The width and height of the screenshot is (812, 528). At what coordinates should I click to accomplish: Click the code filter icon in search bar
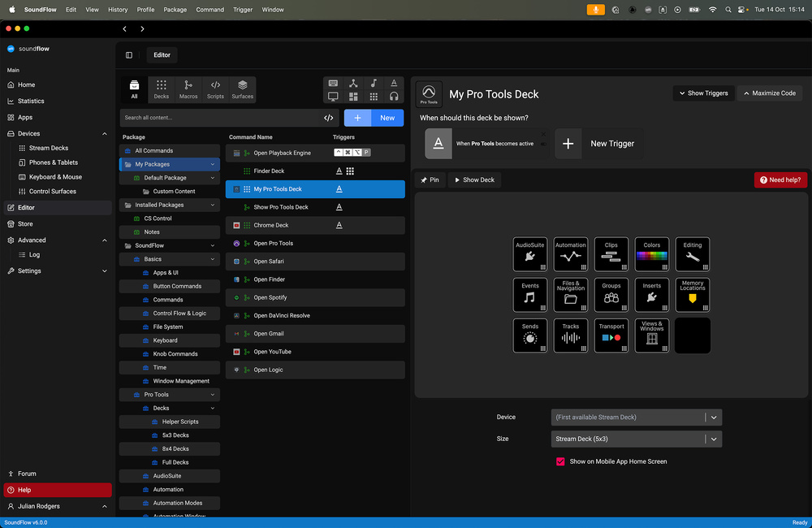[329, 118]
